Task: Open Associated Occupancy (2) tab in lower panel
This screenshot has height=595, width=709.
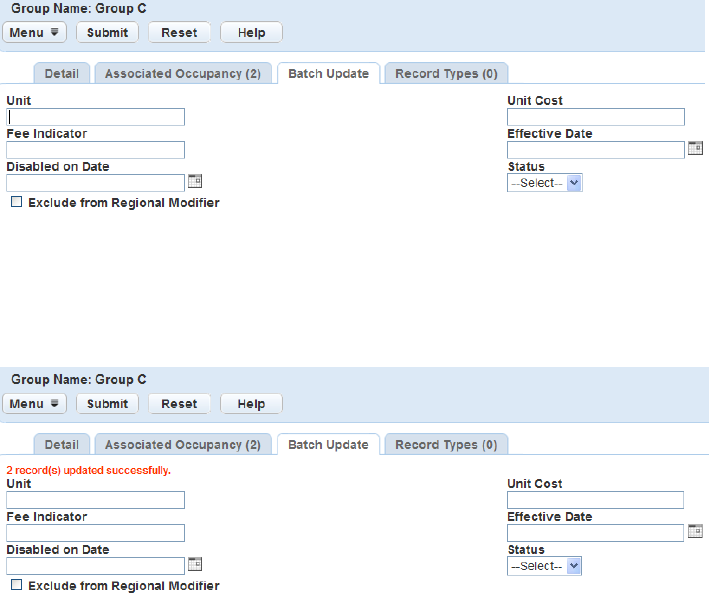Action: point(183,445)
